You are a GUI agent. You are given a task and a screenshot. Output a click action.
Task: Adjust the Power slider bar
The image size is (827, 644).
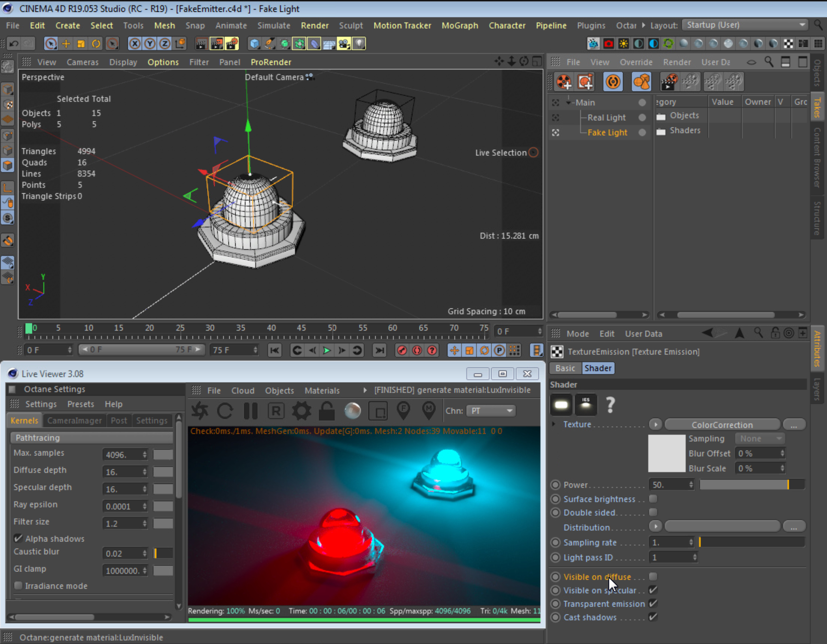(x=752, y=485)
